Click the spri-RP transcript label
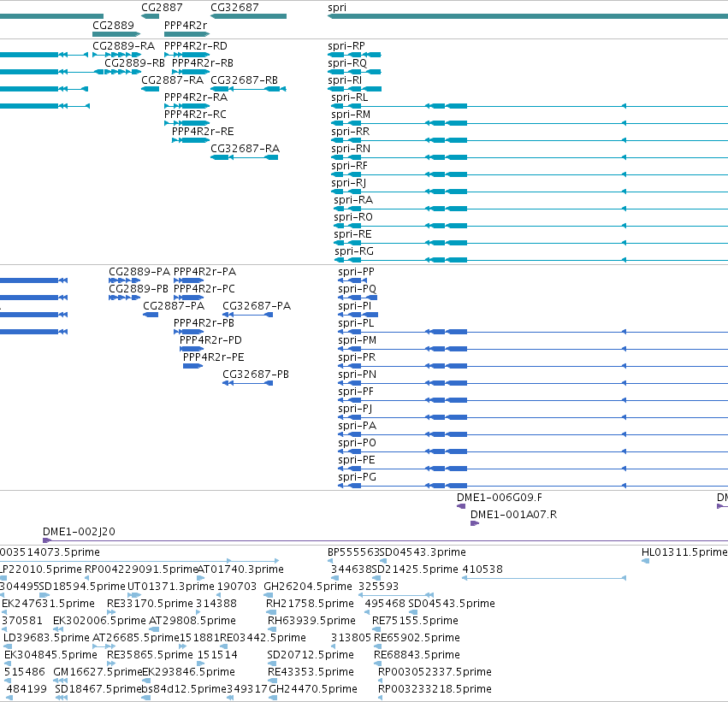Screen dimensions: 728x702 click(x=346, y=46)
